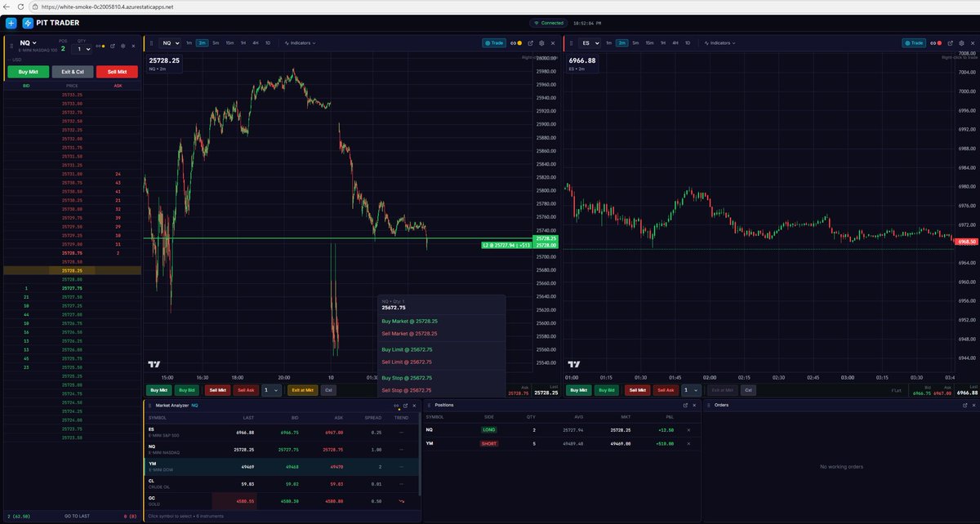Viewport: 980px width, 524px height.
Task: Expand Indicators menu on NQ chart
Action: pos(300,43)
